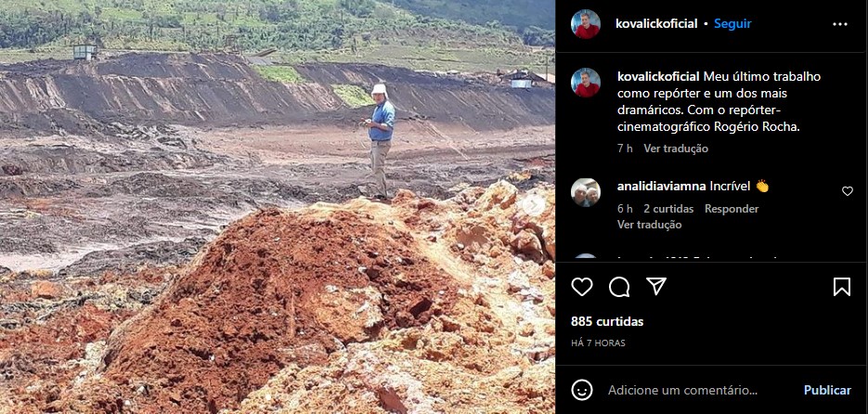The width and height of the screenshot is (868, 414).
Task: Open analidiaviamna's avatar
Action: tap(586, 192)
